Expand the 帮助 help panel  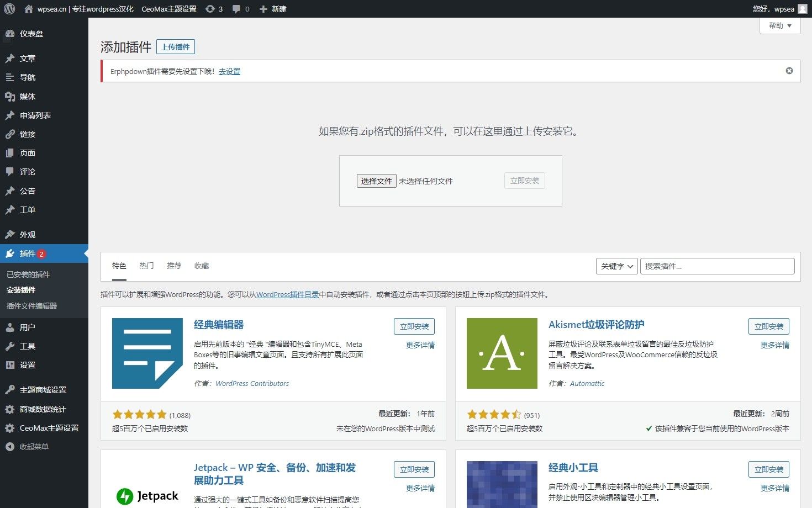coord(780,25)
